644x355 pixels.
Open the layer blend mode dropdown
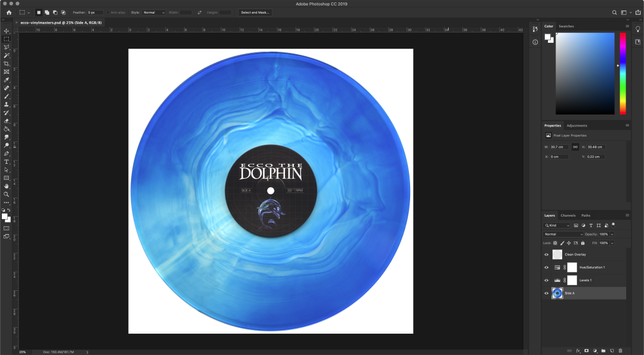click(x=564, y=234)
